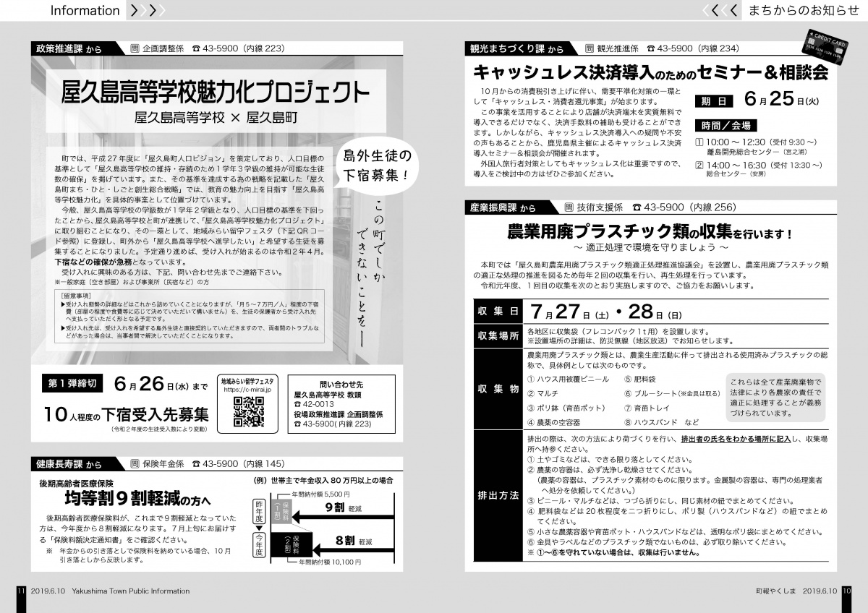
Task: Click the phone icon beside 42-0013
Action: (x=298, y=405)
